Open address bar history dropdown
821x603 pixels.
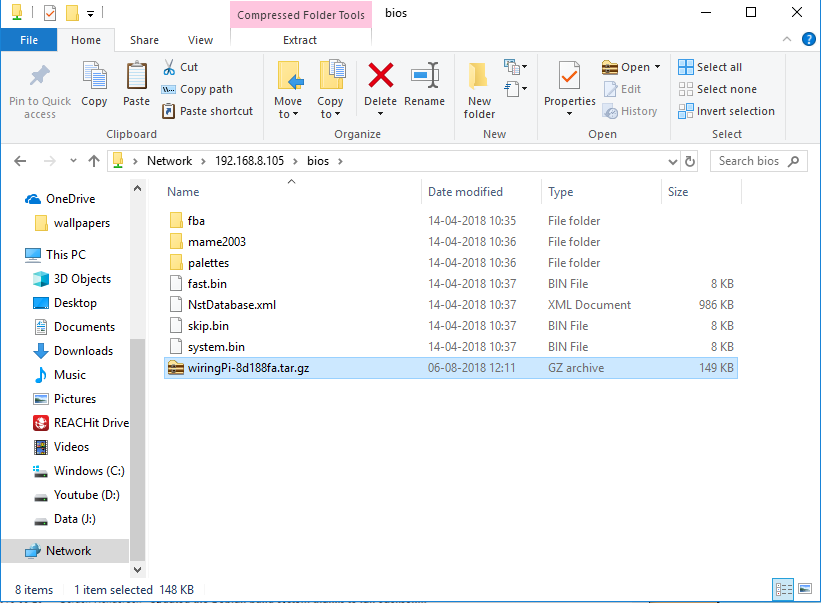click(x=673, y=162)
